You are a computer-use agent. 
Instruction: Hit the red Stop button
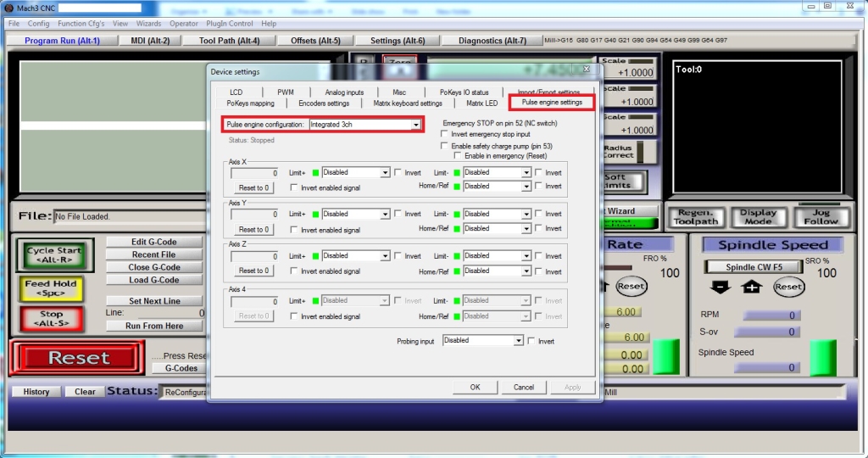point(51,319)
